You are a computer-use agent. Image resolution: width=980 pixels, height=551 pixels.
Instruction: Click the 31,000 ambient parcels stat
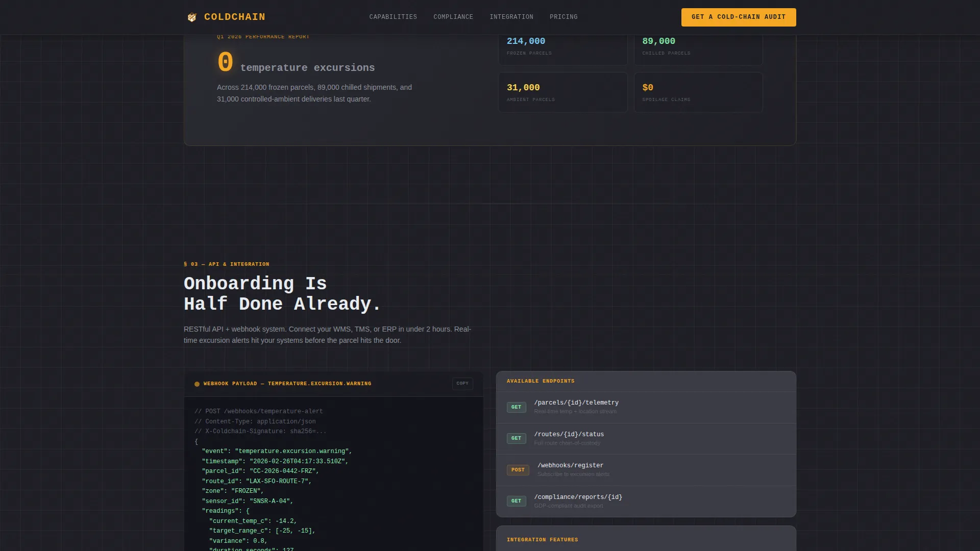(x=563, y=92)
